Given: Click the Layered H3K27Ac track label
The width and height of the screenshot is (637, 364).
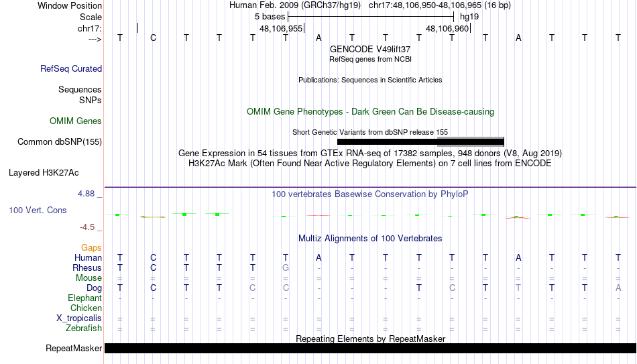Looking at the screenshot, I should point(44,173).
